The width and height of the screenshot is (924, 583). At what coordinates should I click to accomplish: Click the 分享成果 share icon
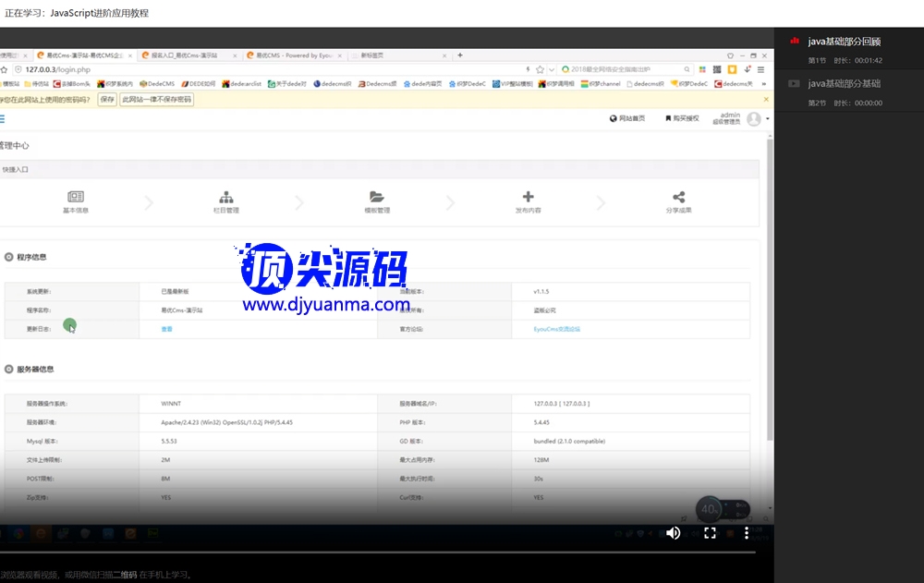[679, 198]
